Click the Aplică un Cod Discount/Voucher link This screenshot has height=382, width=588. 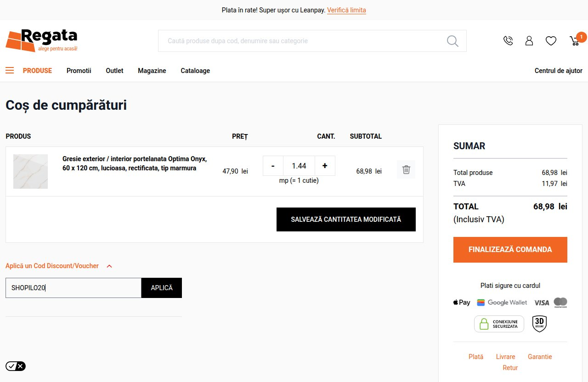(52, 266)
